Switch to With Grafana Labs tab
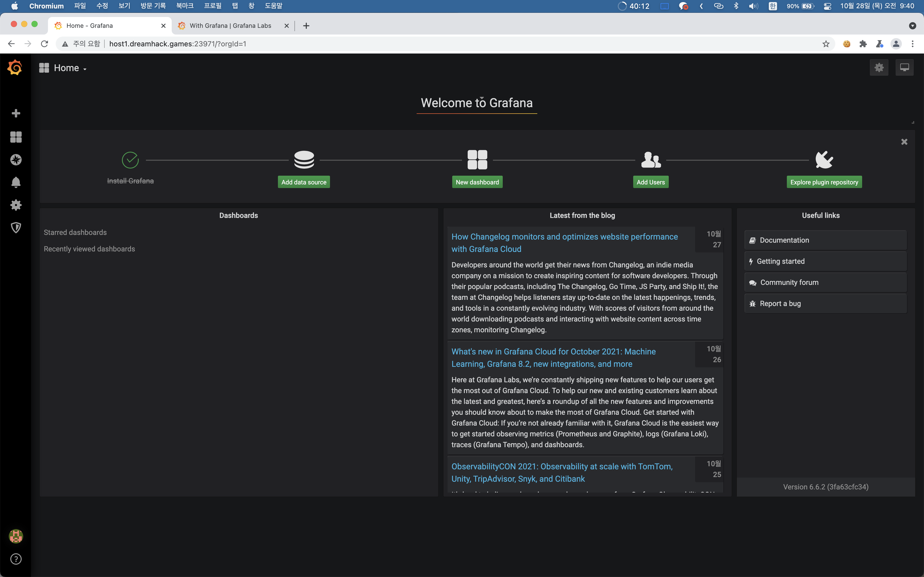The width and height of the screenshot is (924, 577). coord(230,26)
